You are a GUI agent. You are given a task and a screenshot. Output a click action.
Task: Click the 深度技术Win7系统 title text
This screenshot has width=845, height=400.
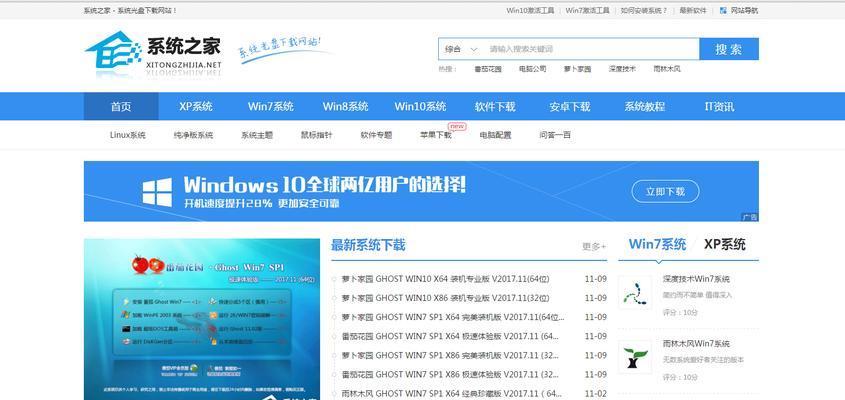(x=696, y=279)
